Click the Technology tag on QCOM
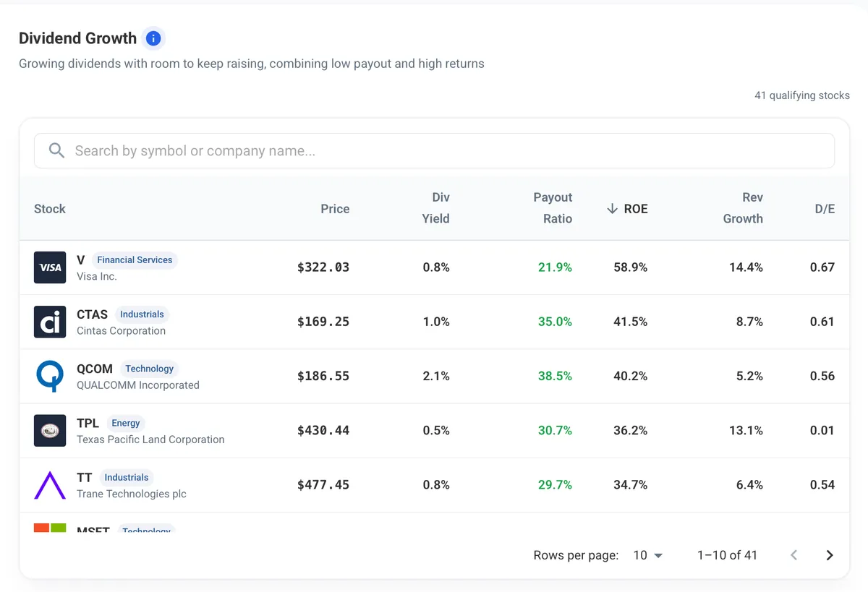This screenshot has height=592, width=868. (x=149, y=368)
